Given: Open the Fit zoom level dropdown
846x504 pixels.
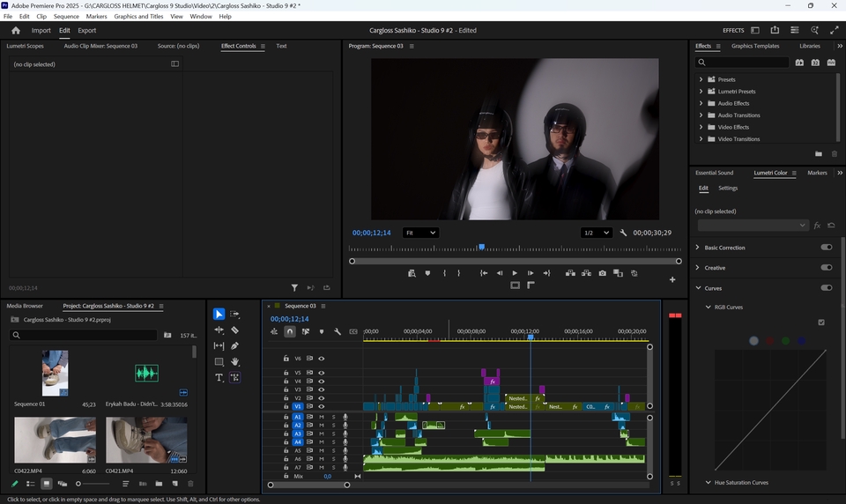Looking at the screenshot, I should click(x=420, y=233).
